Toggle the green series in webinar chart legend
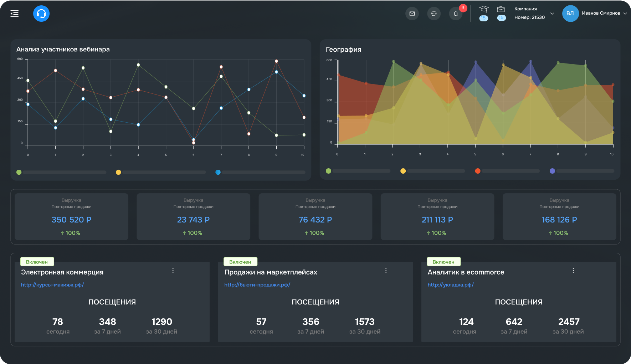631x364 pixels. point(19,172)
